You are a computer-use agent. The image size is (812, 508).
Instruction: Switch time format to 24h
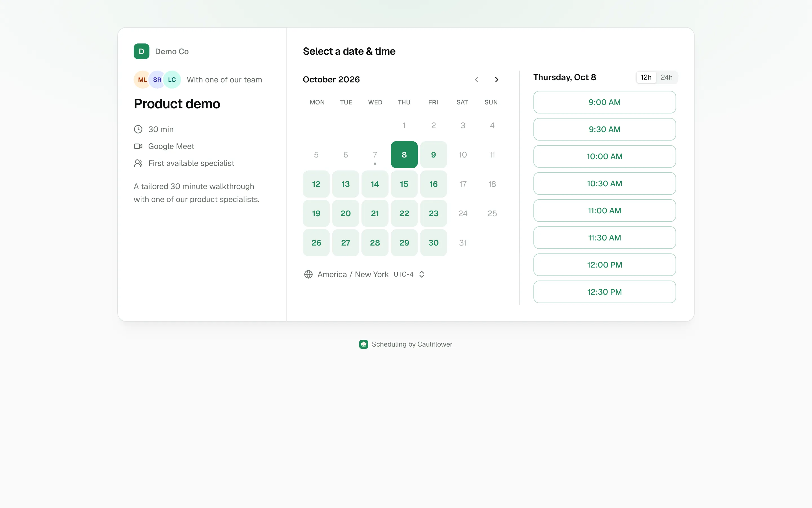667,77
